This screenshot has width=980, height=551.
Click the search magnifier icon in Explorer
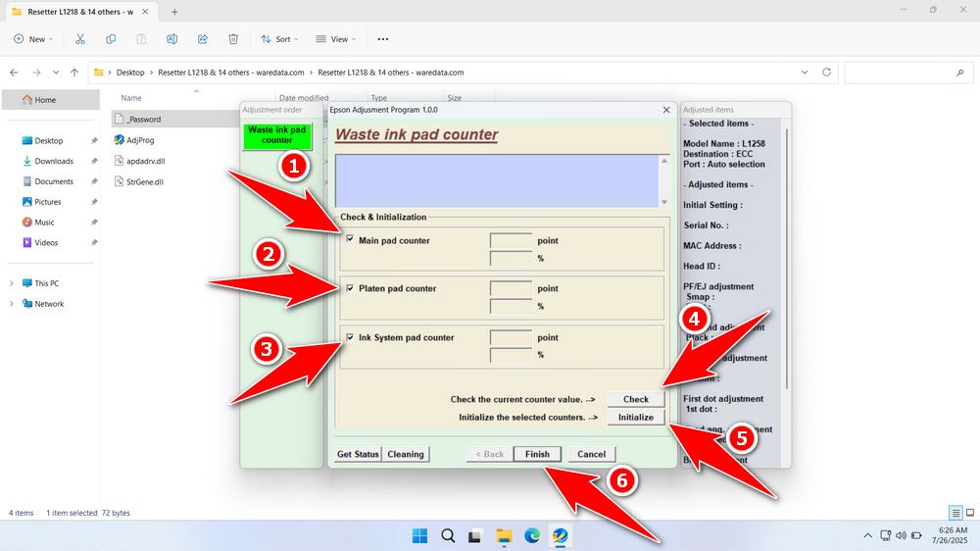pos(960,73)
